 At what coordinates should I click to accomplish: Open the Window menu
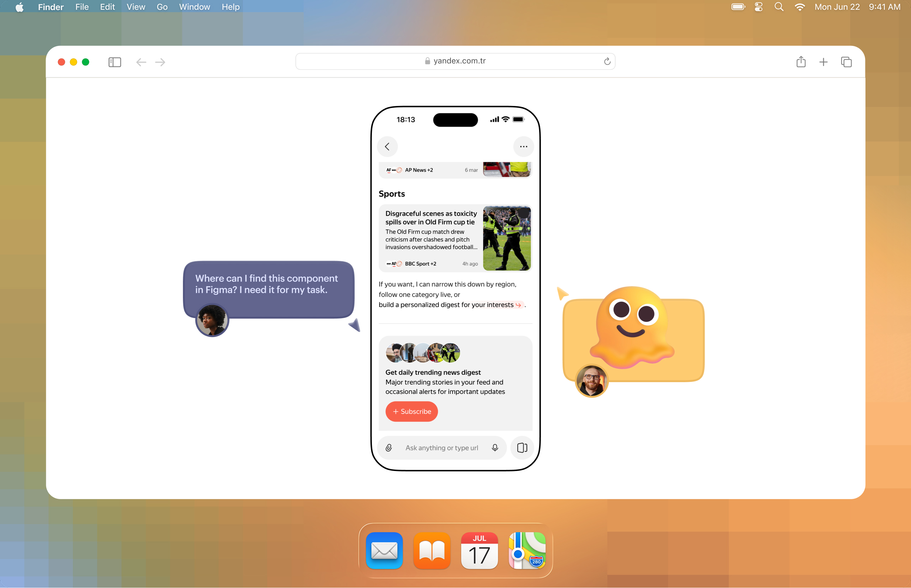[x=194, y=7]
